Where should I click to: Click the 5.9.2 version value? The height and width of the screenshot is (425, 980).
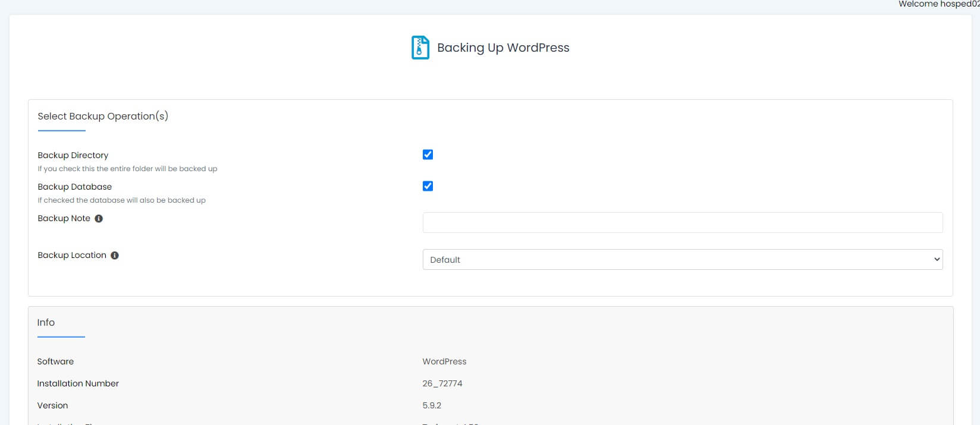432,405
